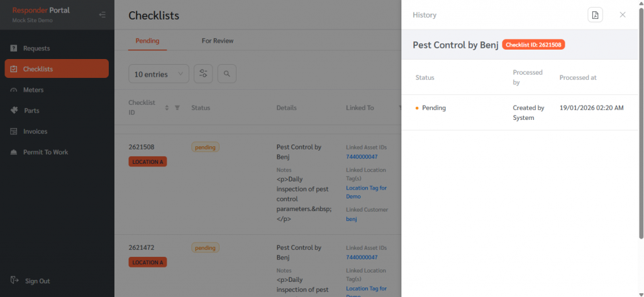Image resolution: width=644 pixels, height=297 pixels.
Task: Click the search magnifier icon
Action: 226,74
